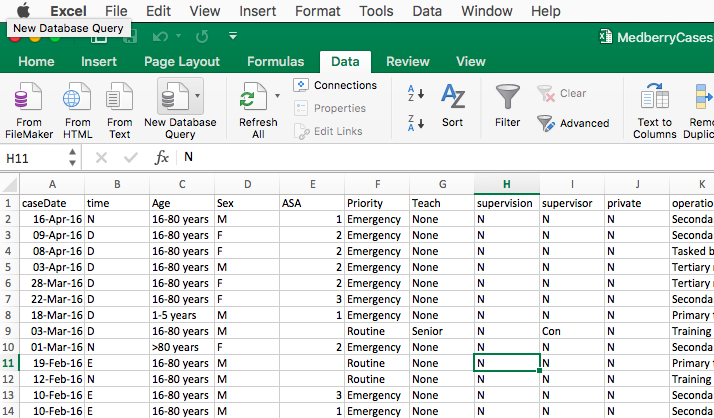The image size is (714, 418).
Task: Expand the Refresh All dropdown arrow
Action: (277, 96)
